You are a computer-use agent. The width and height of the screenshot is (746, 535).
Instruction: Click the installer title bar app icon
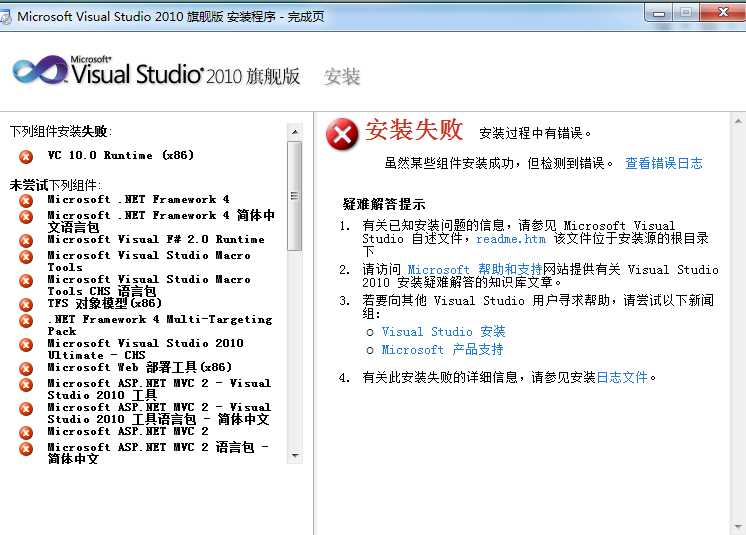(5, 17)
